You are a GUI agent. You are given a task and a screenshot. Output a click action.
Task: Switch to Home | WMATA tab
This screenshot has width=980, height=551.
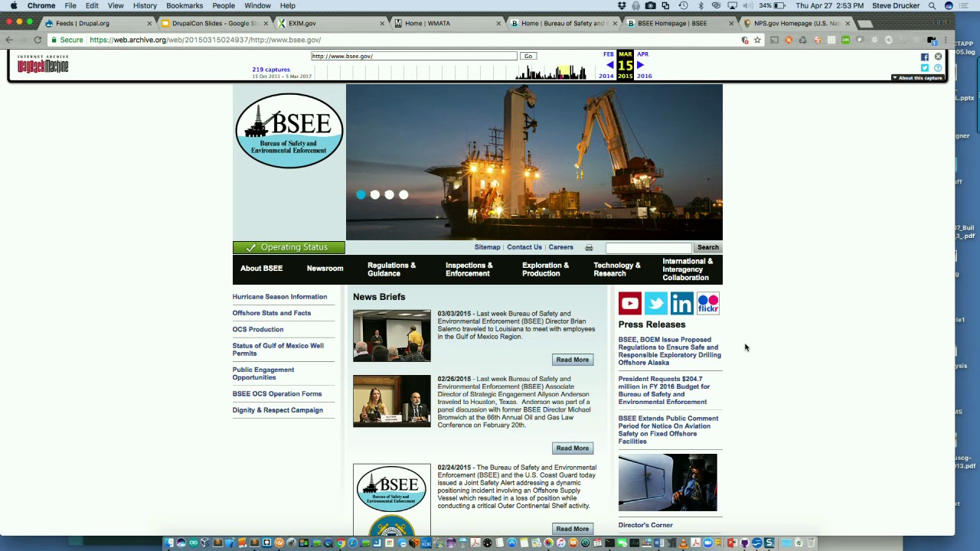click(447, 23)
